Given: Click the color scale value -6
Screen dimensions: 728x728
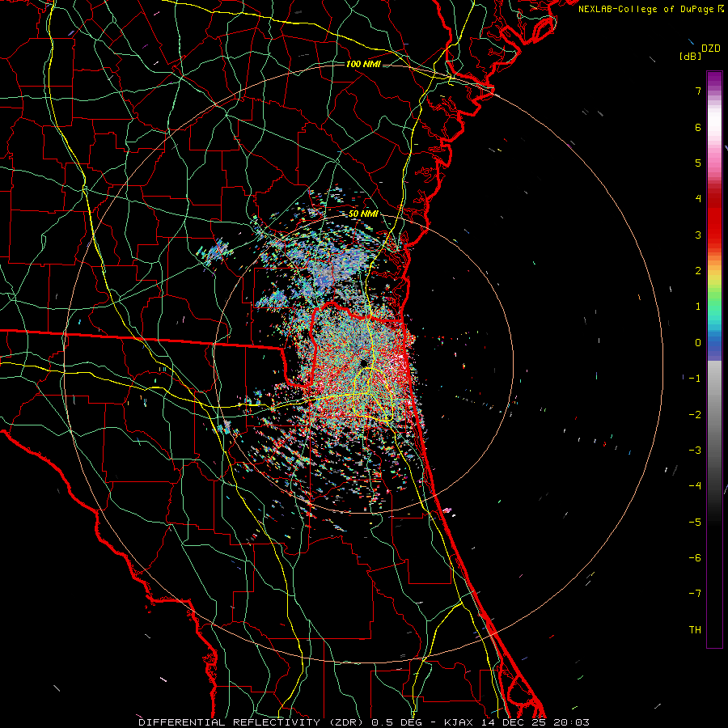Looking at the screenshot, I should pos(695,558).
